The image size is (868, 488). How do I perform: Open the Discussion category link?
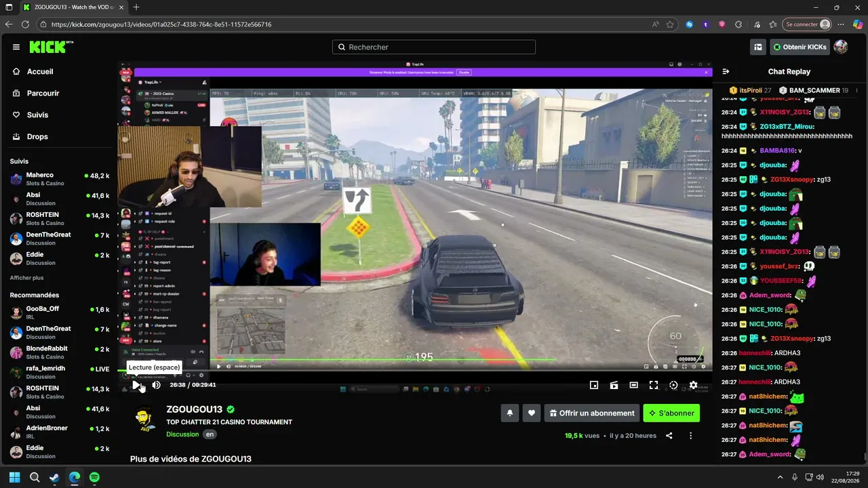[182, 434]
